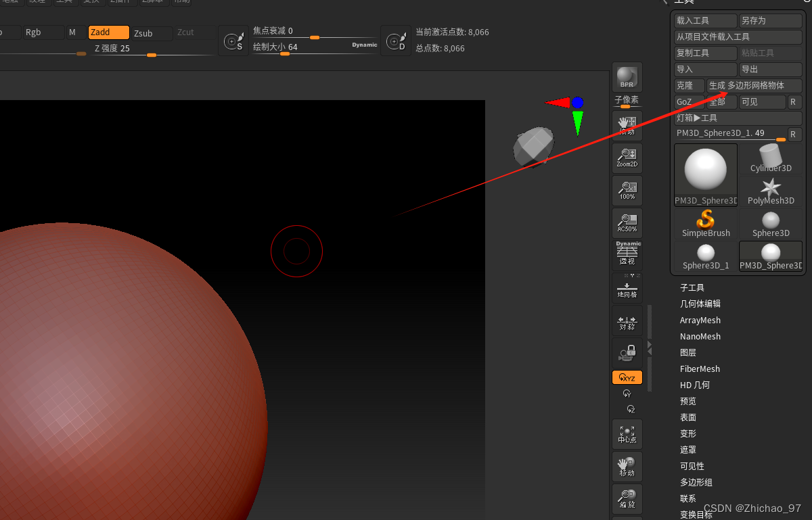Switch rotation to Y axis

(627, 393)
